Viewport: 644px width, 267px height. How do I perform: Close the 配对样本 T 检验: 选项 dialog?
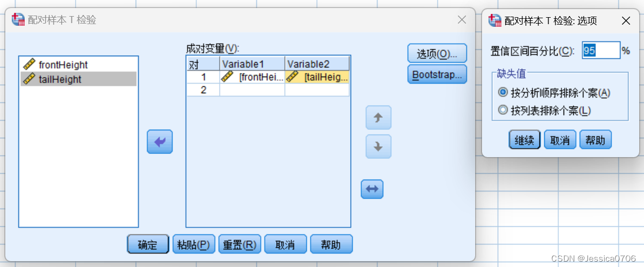tap(625, 21)
